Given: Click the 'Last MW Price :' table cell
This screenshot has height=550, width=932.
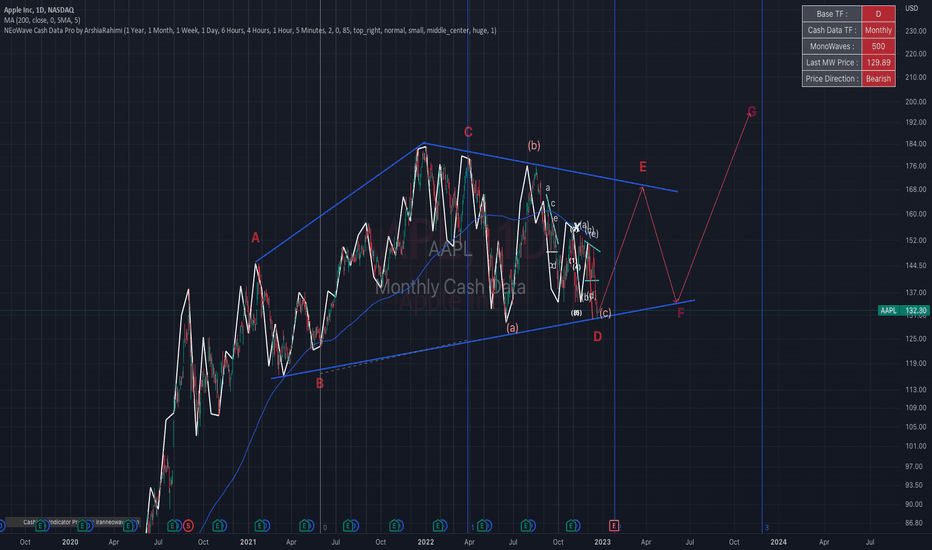Looking at the screenshot, I should pyautogui.click(x=832, y=62).
